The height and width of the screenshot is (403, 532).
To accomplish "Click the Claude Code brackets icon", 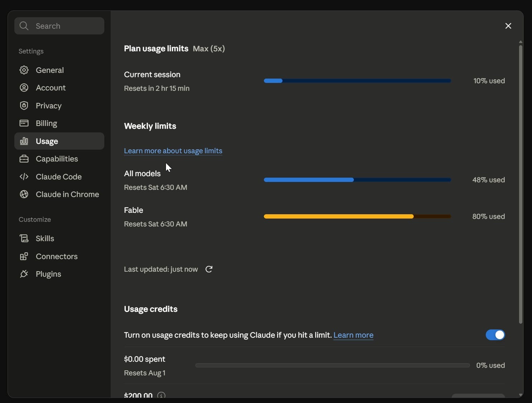I will (x=24, y=177).
